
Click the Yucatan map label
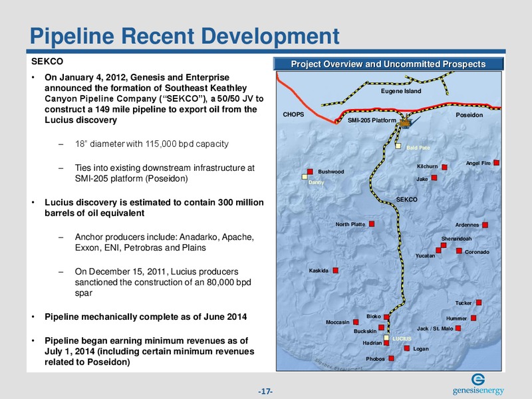pyautogui.click(x=425, y=255)
